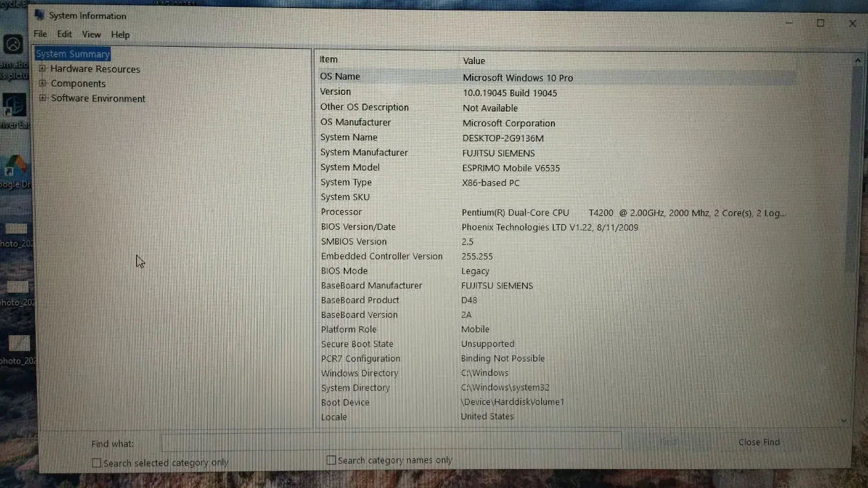This screenshot has width=868, height=488.
Task: Select the BaseBoard Version item
Action: click(359, 315)
